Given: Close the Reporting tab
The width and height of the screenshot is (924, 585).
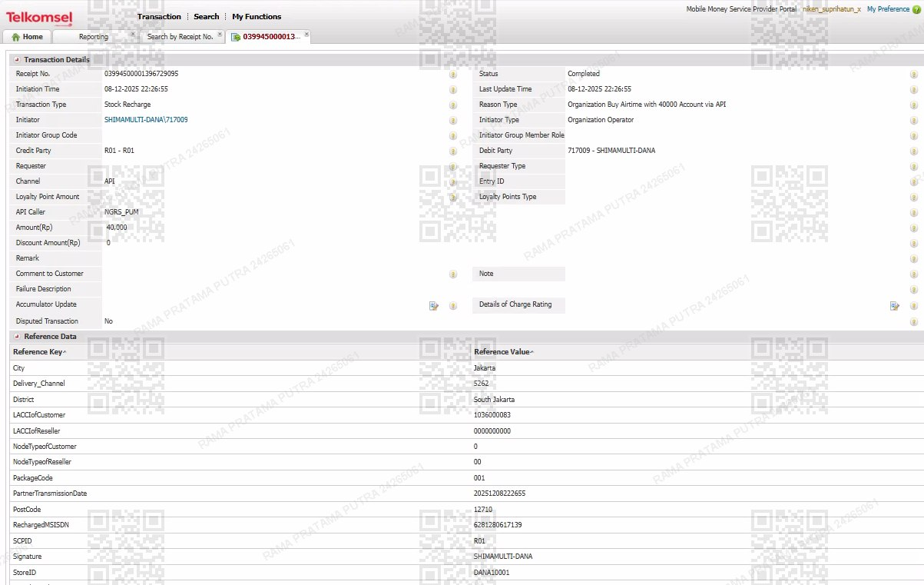Looking at the screenshot, I should click(132, 34).
